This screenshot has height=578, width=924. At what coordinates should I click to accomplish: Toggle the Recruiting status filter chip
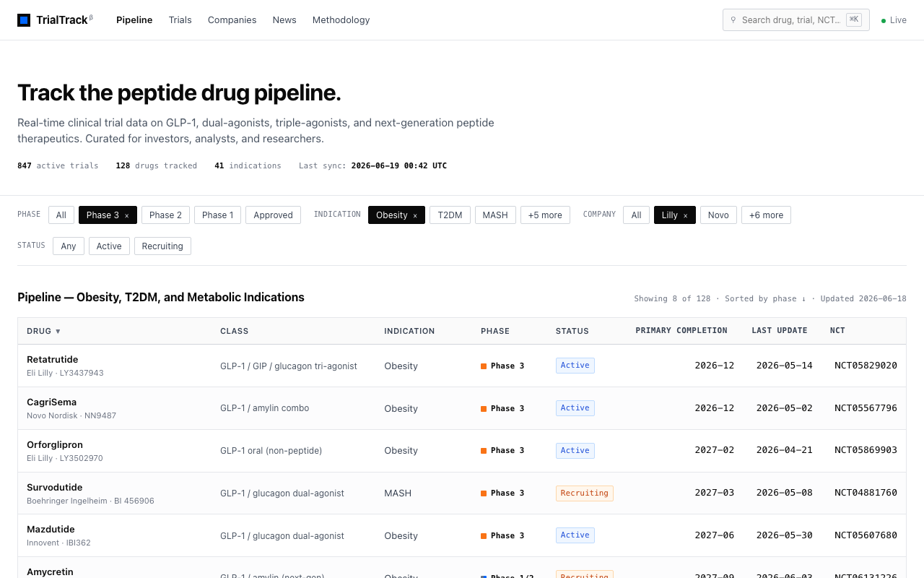tap(162, 246)
